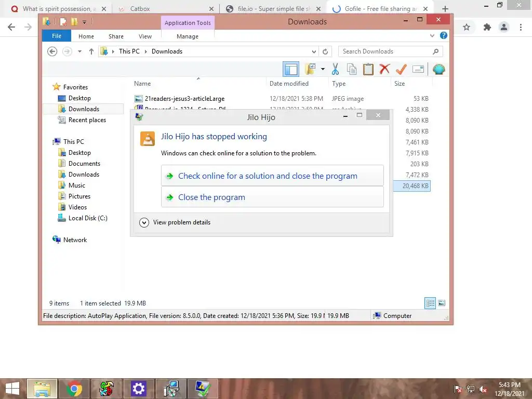This screenshot has width=532, height=399.
Task: Open the Share ribbon tab
Action: pos(116,36)
